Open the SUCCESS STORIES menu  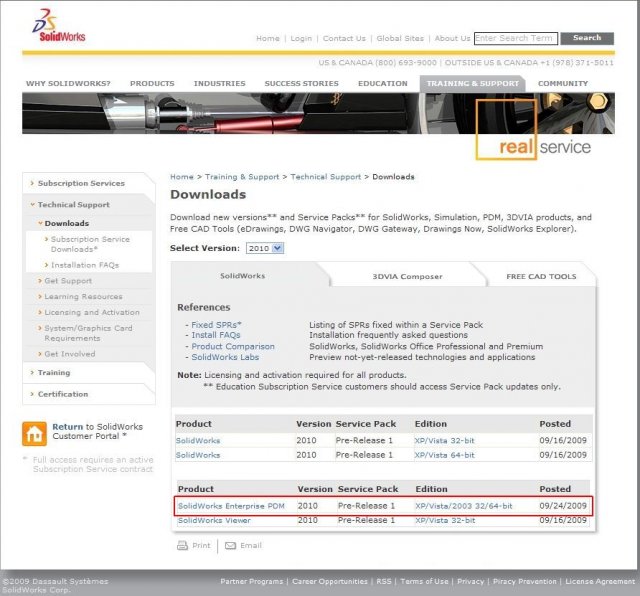pos(302,83)
